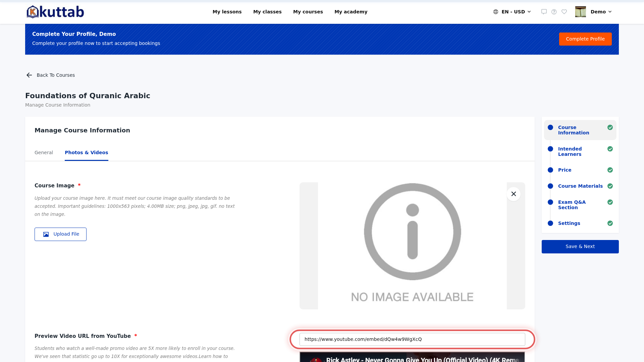
Task: Switch to the General tab
Action: 44,153
